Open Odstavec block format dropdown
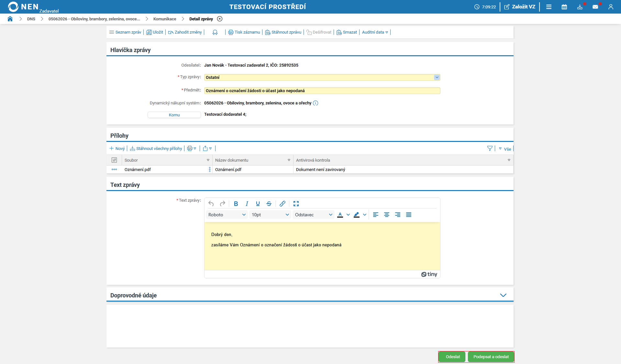Viewport: 621px width, 364px height. [x=314, y=215]
